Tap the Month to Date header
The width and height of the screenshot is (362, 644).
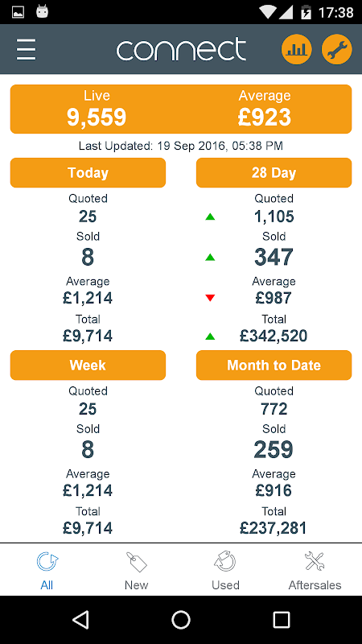tap(274, 365)
